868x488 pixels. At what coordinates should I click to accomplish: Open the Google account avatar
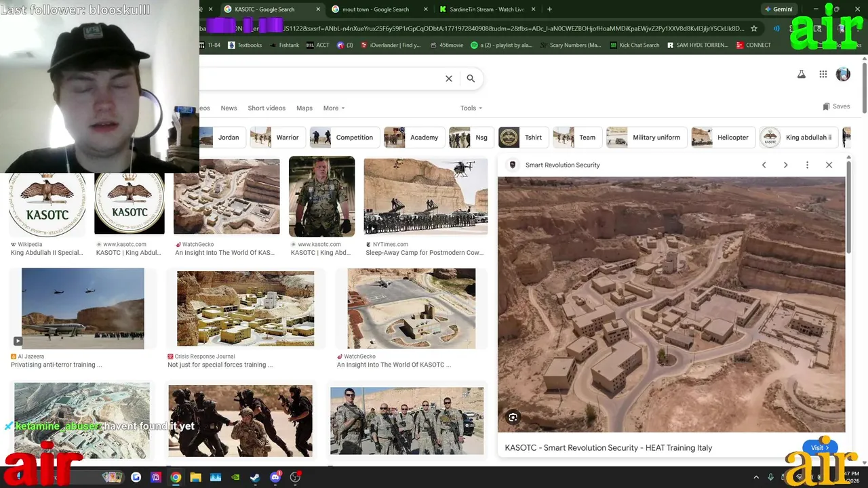pyautogui.click(x=843, y=75)
